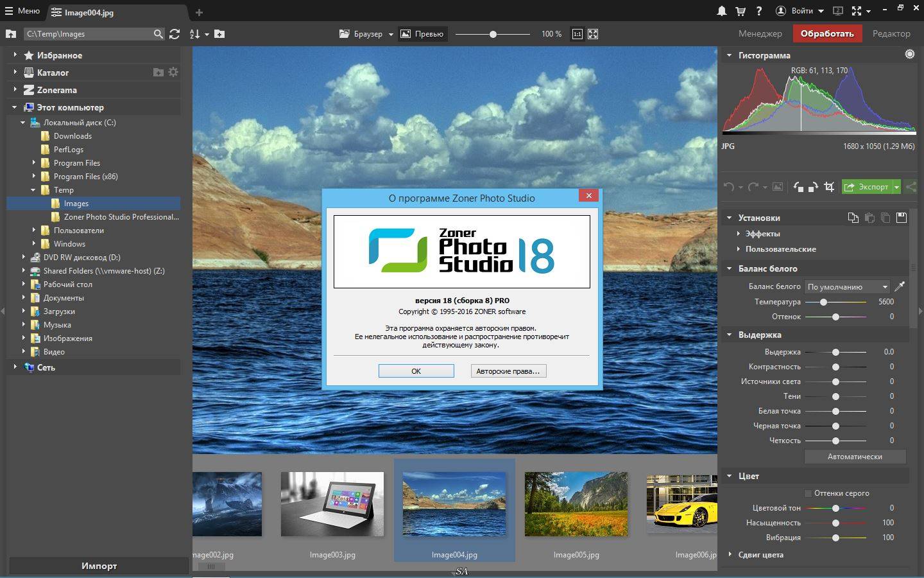This screenshot has height=578, width=924.
Task: Select the Downloads folder
Action: 73,136
